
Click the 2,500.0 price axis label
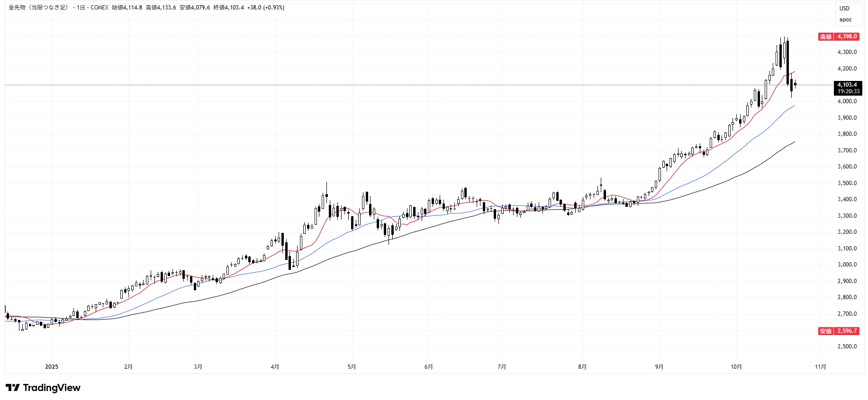(x=847, y=347)
